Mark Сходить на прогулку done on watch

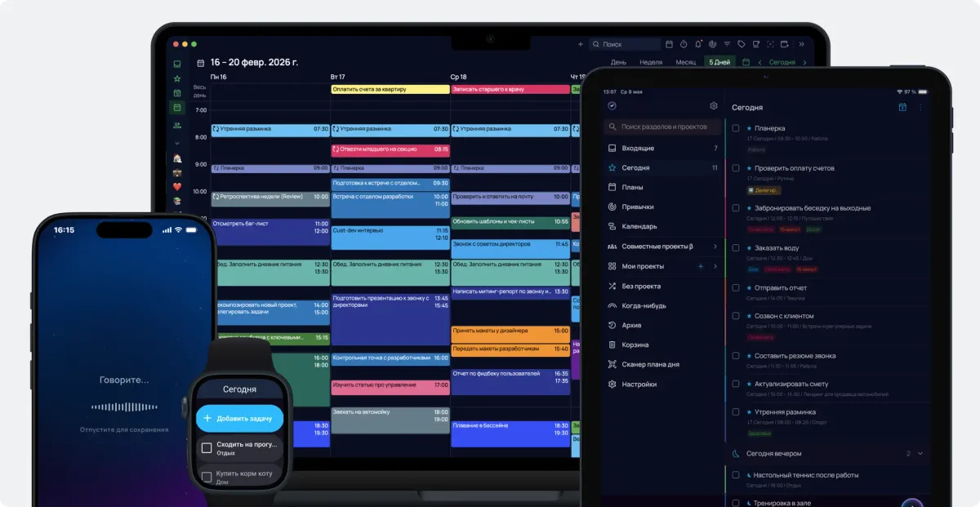click(x=207, y=447)
